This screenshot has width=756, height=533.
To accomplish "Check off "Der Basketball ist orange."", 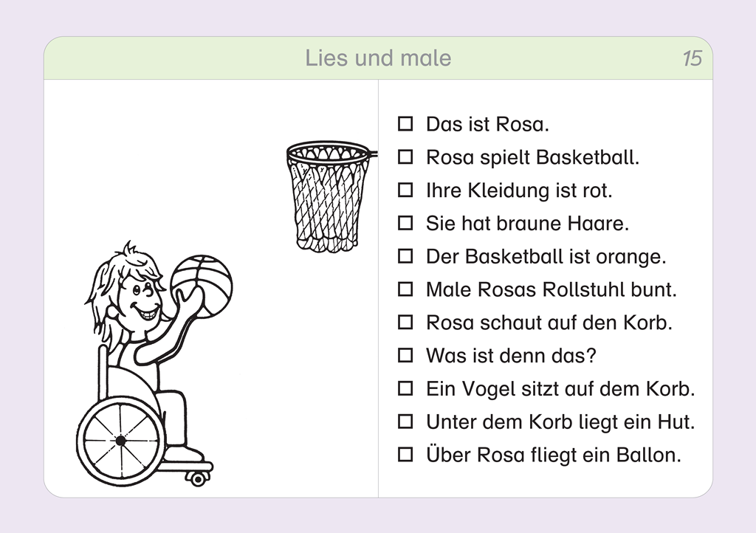I will [405, 256].
